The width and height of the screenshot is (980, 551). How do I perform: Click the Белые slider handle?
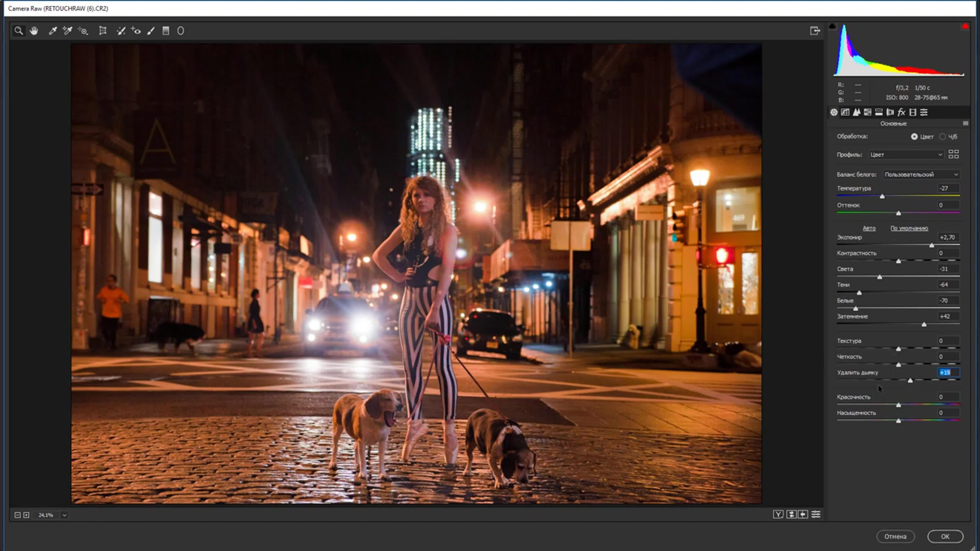click(x=856, y=309)
